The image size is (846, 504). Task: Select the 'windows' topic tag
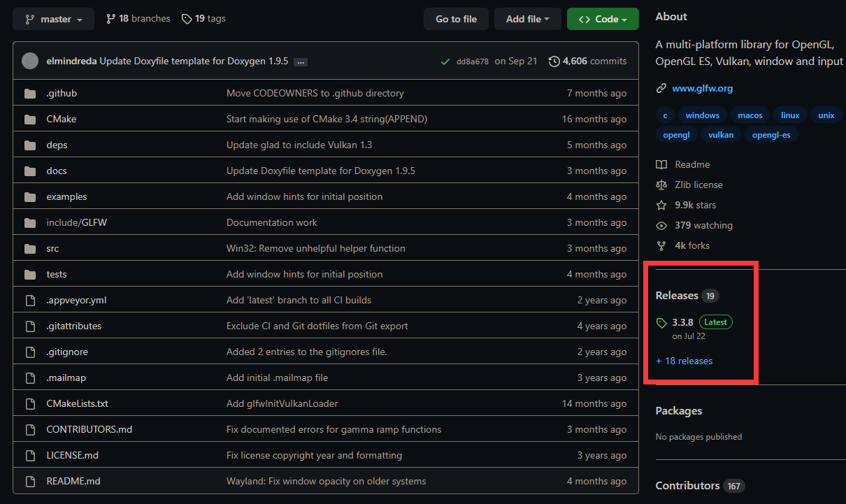click(x=703, y=115)
